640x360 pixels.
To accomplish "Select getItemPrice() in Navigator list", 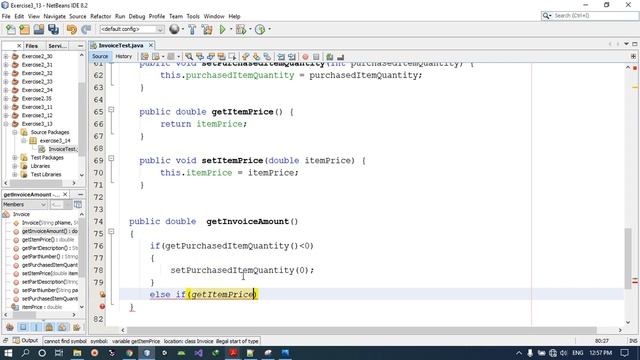I will (x=48, y=240).
